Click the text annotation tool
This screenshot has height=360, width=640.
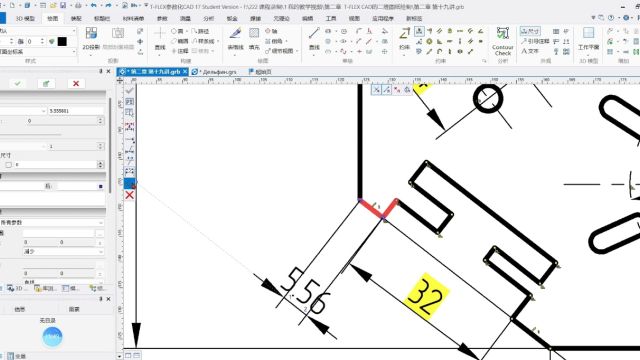pos(530,51)
